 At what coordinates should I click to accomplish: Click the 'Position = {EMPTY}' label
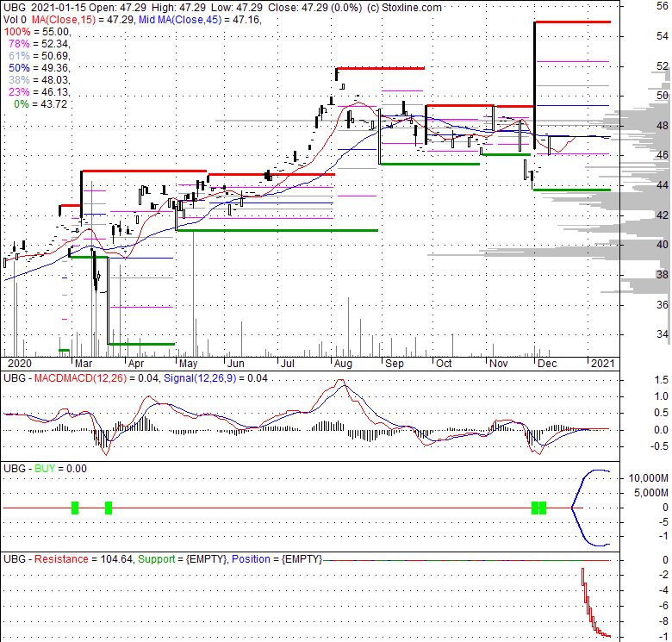tap(277, 559)
